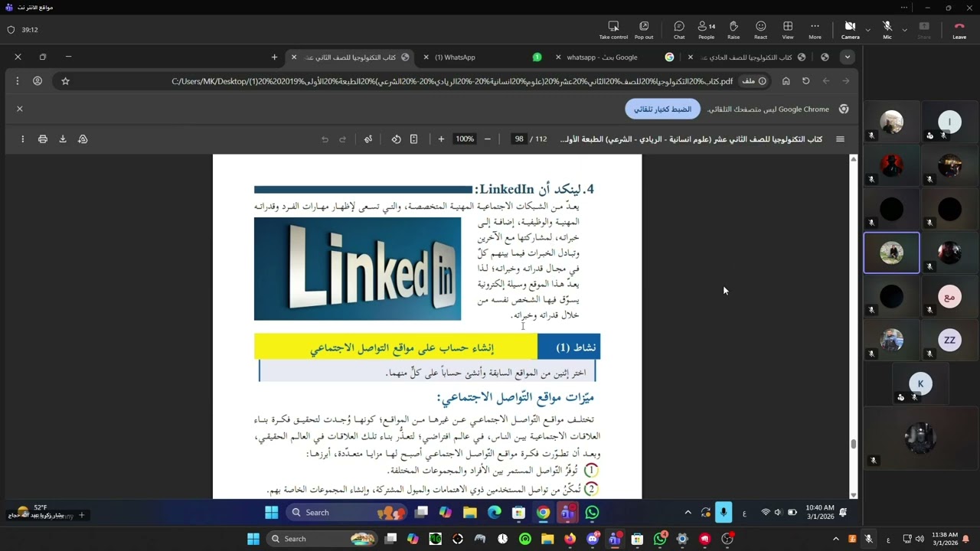Bookmark this page with star icon
The image size is (980, 551).
tap(65, 81)
